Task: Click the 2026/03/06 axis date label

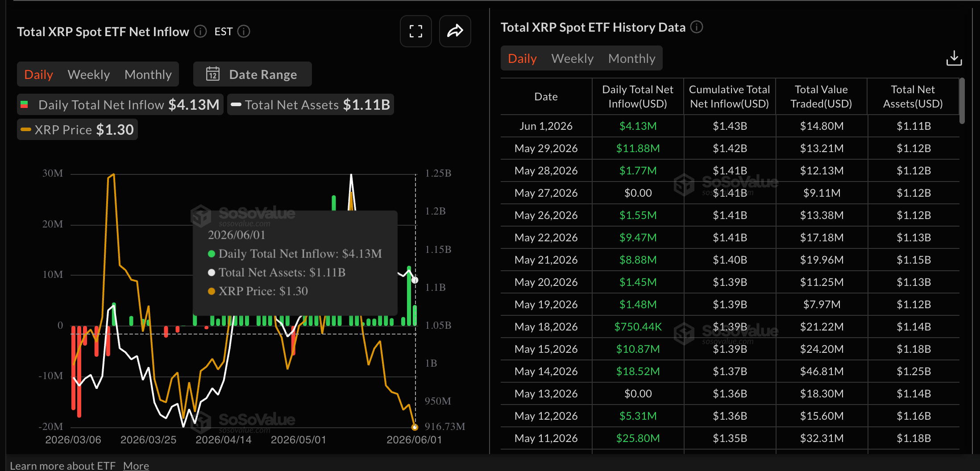Action: click(73, 440)
